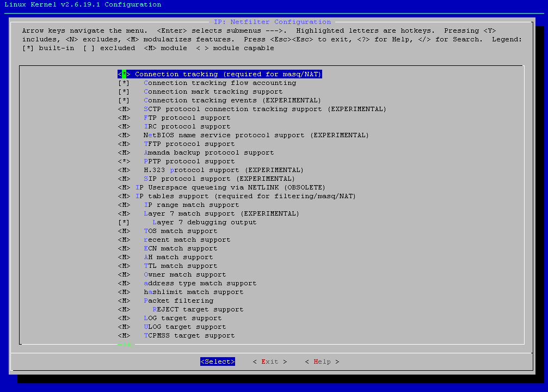The height and width of the screenshot is (392, 548).
Task: Choose the Exit button
Action: point(270,362)
